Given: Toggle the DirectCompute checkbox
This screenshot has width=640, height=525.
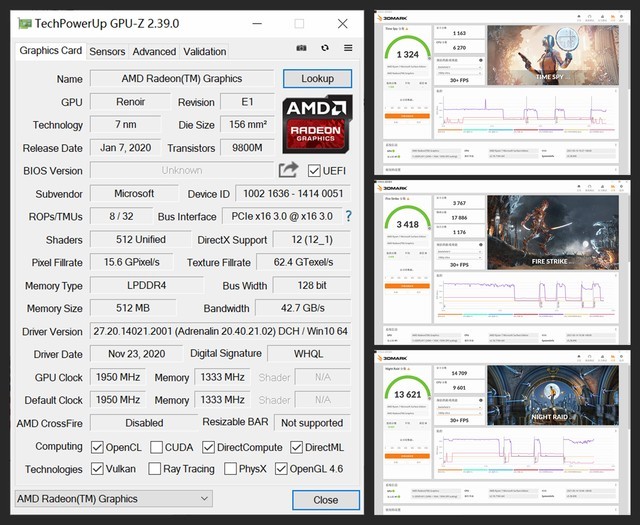Looking at the screenshot, I should click(209, 447).
